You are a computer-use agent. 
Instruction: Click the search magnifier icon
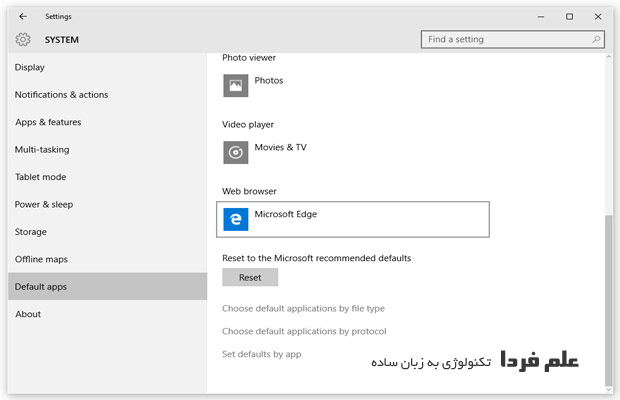596,40
